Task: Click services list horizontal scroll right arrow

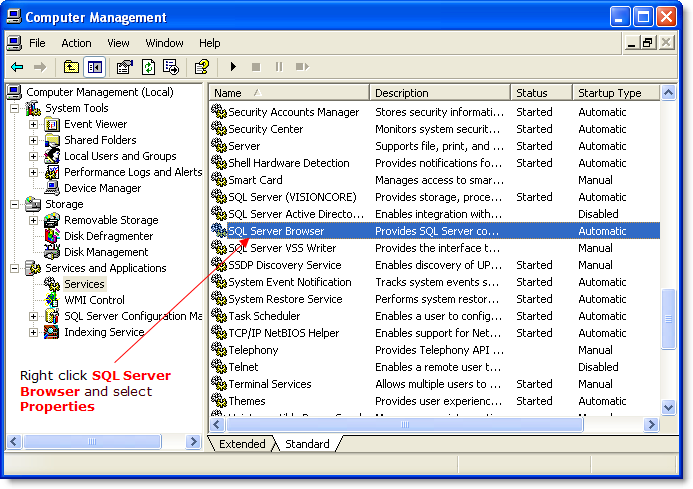Action: pos(651,425)
